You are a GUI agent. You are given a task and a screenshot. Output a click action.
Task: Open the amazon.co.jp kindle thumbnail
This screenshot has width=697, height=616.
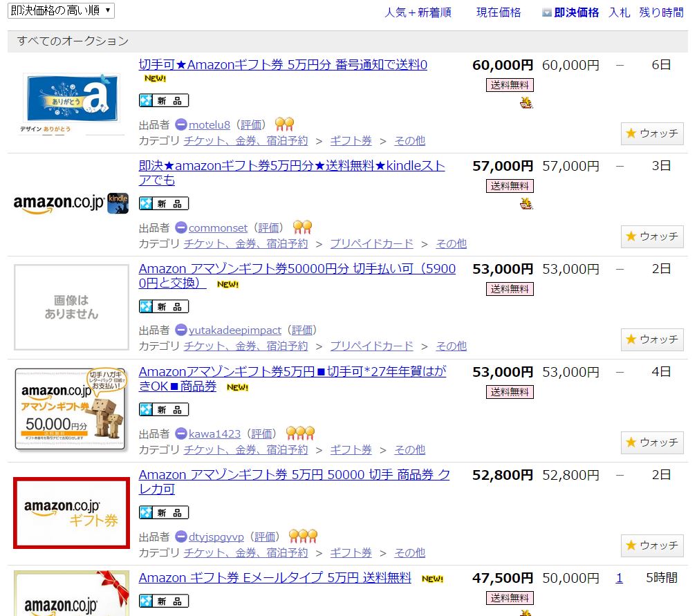pyautogui.click(x=71, y=203)
